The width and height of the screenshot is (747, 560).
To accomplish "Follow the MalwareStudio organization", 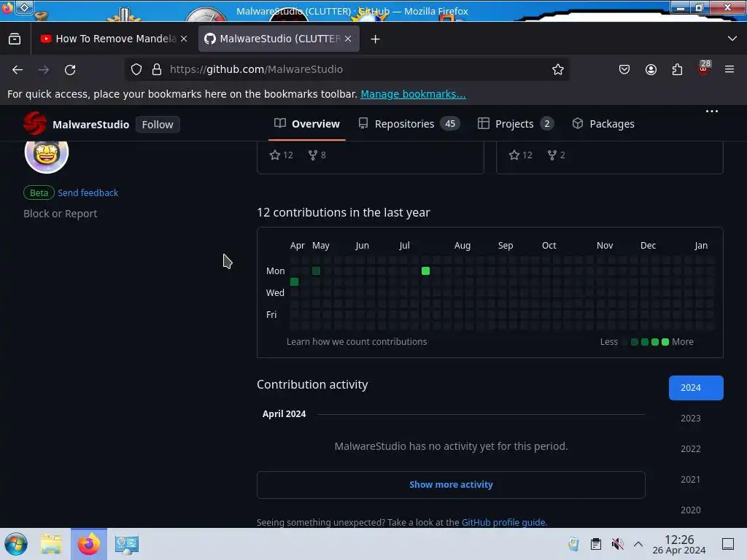I will point(158,125).
